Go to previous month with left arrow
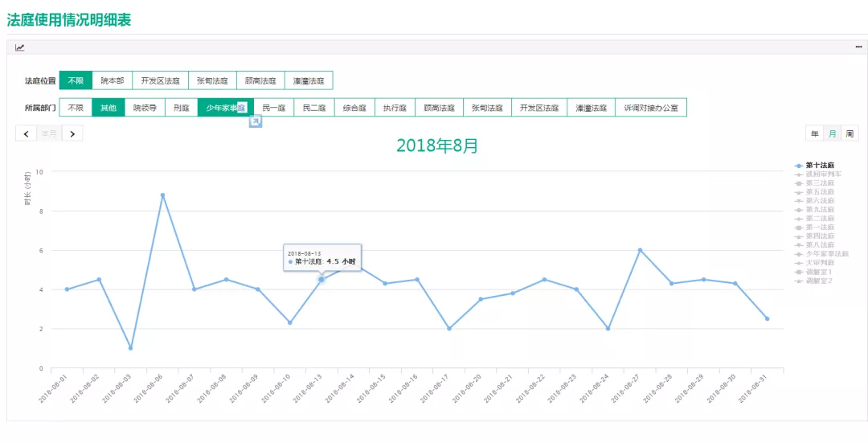Screen dimensions: 868x443 [x=26, y=133]
